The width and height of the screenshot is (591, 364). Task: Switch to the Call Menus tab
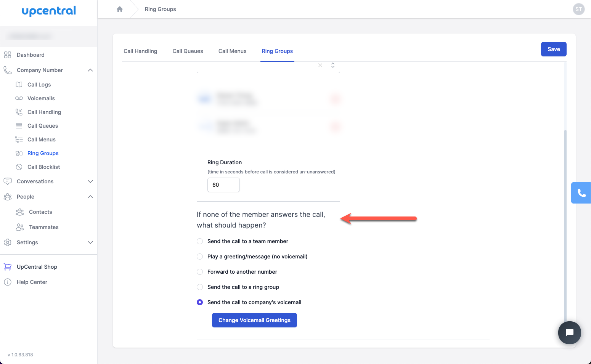coord(232,51)
